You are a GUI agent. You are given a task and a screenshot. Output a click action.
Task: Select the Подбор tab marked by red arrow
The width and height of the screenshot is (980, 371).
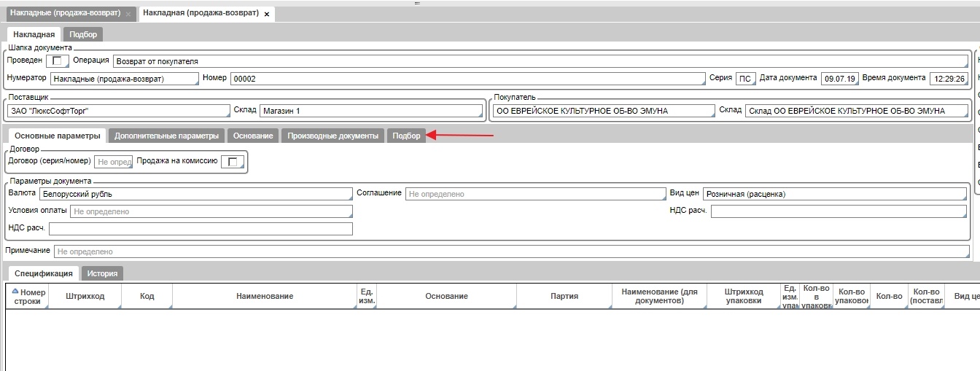click(x=406, y=136)
